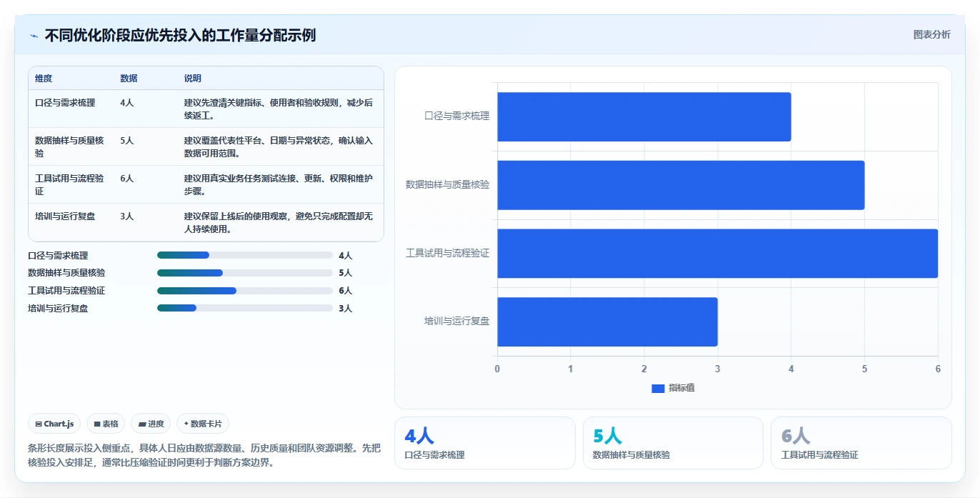Screen dimensions: 980x498
Task: Open the 5人 数据抽样与质量核验 data card
Action: point(673,443)
